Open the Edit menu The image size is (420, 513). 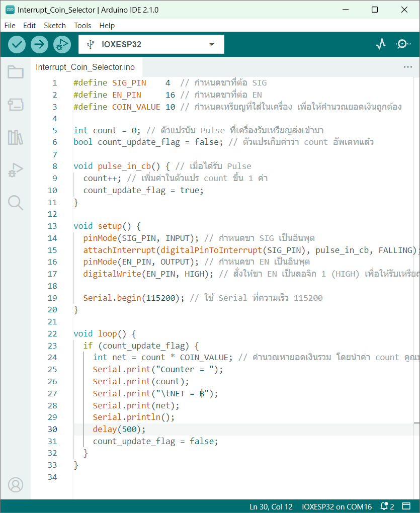coord(30,26)
